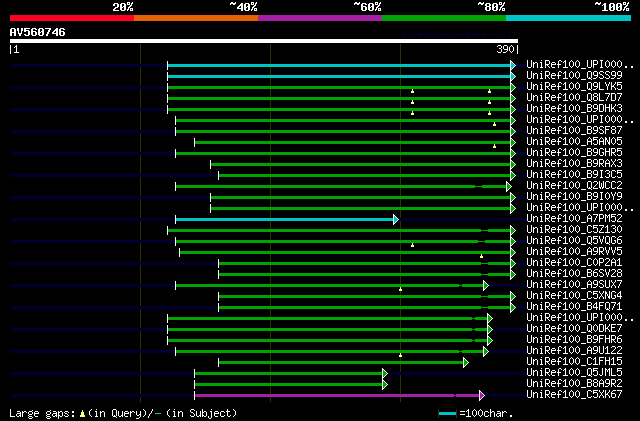The height and width of the screenshot is (421, 640).
Task: Click the arrowhead ending the UniRef100_Q9SS99 alignment
Action: click(x=513, y=76)
